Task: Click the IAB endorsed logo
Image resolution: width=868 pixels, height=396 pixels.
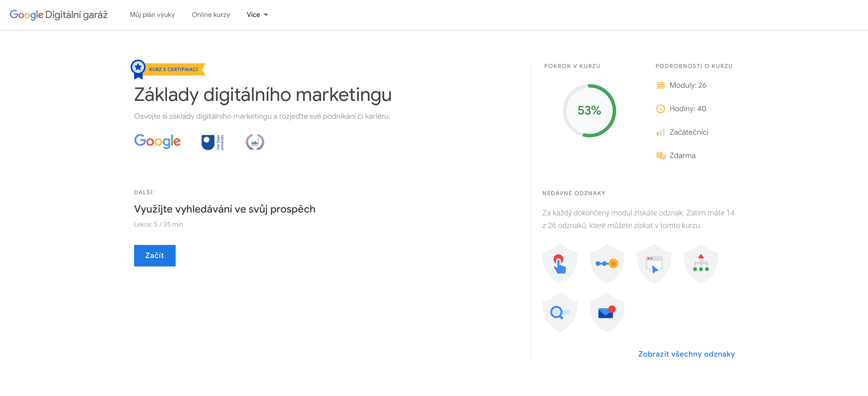Action: [255, 142]
